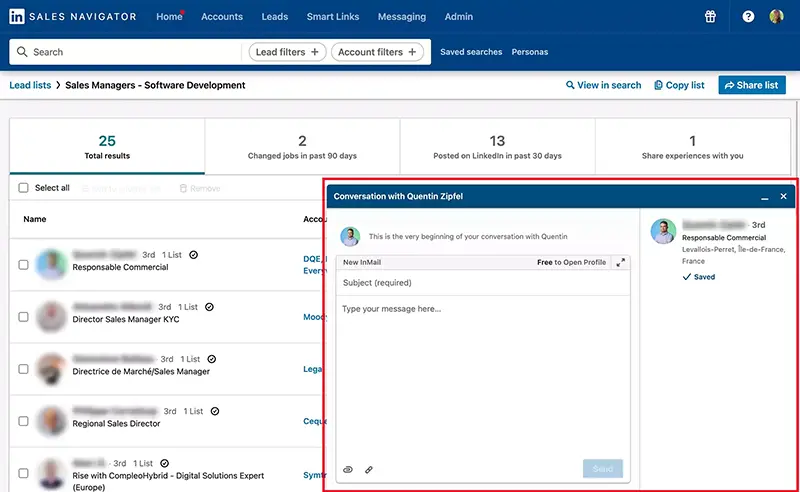800x492 pixels.
Task: Click the LinkedIn Sales Navigator logo
Action: (72, 16)
